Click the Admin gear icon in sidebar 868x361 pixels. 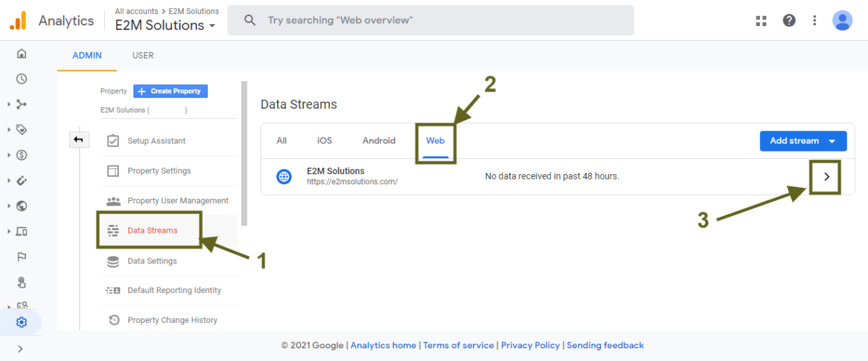pos(21,323)
